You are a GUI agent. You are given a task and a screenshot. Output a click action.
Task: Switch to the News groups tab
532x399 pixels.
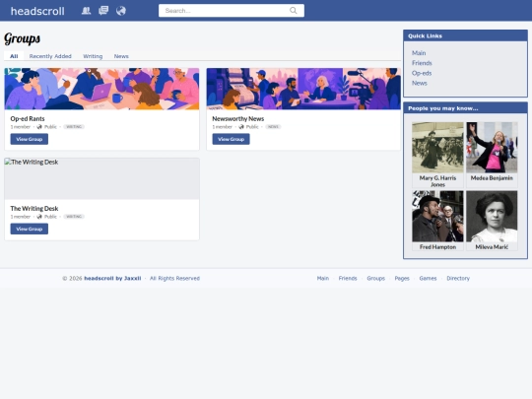(x=121, y=56)
